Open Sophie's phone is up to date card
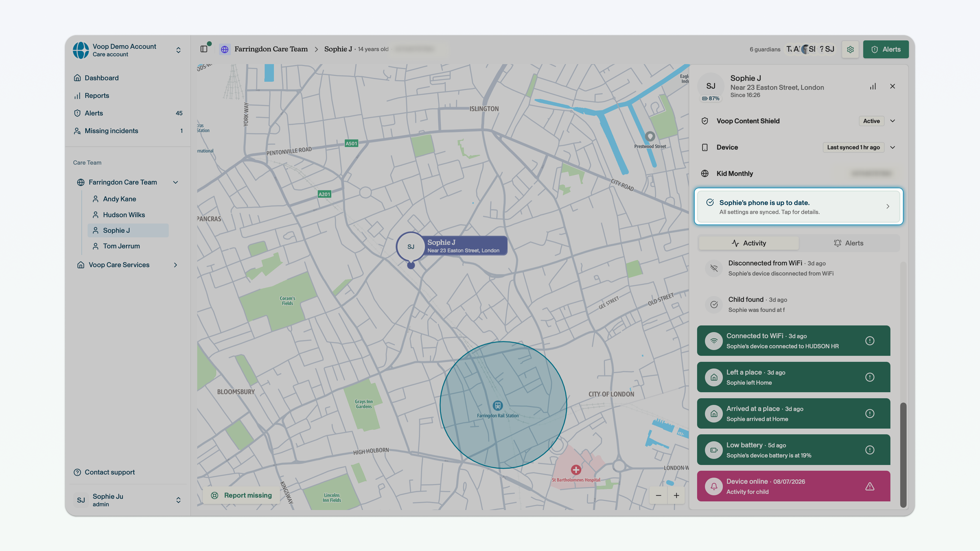 pyautogui.click(x=799, y=206)
